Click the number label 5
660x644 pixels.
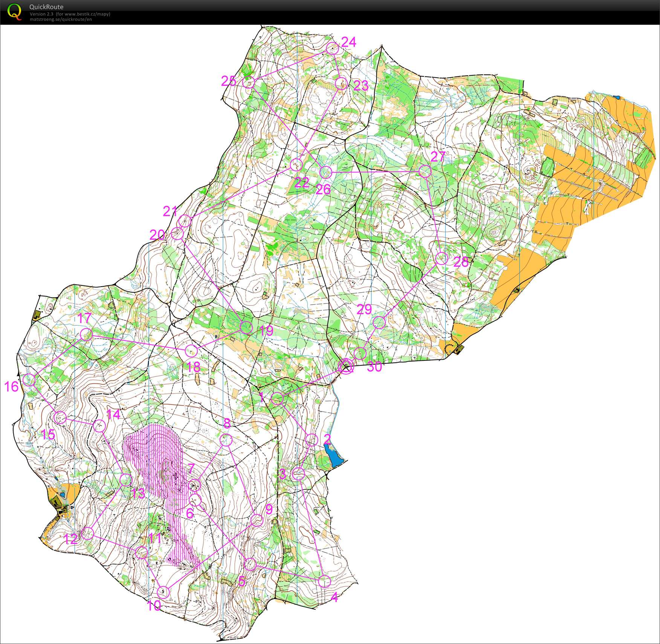coord(242,581)
